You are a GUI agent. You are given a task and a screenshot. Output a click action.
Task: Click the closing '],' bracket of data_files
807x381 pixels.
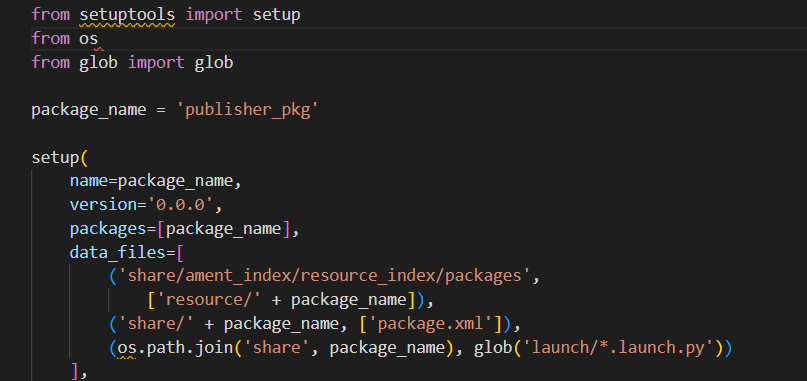pos(79,372)
